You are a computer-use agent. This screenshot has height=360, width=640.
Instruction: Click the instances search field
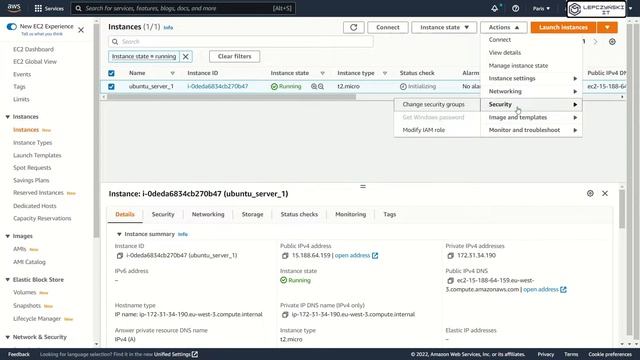241,42
